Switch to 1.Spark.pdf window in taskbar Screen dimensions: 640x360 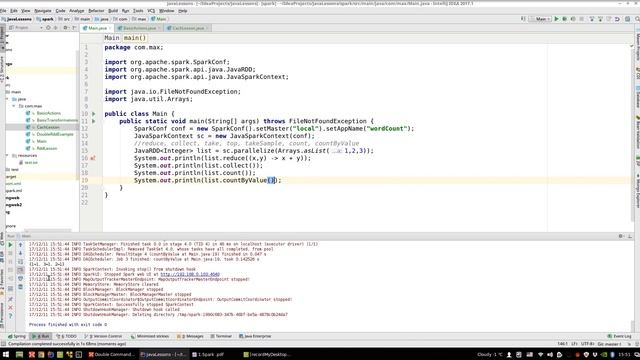(x=208, y=355)
